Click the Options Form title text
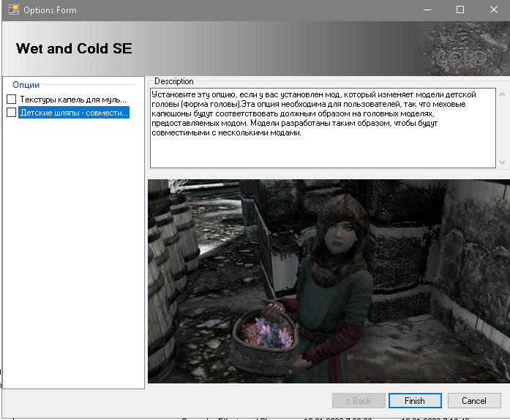The image size is (510, 420). click(x=50, y=10)
